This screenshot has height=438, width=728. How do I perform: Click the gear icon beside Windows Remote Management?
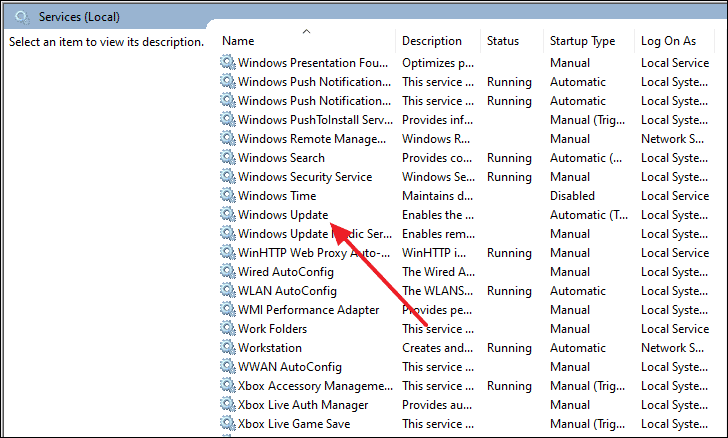[228, 138]
